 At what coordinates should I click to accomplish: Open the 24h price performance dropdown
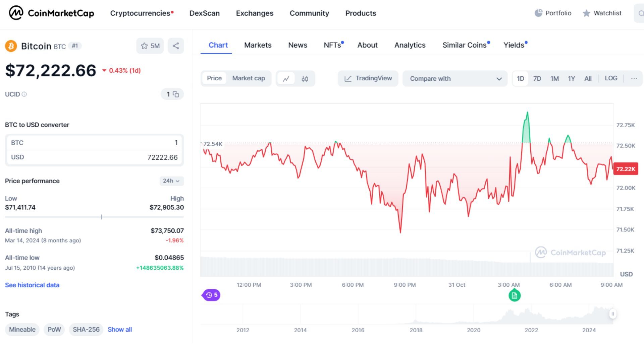click(x=171, y=181)
